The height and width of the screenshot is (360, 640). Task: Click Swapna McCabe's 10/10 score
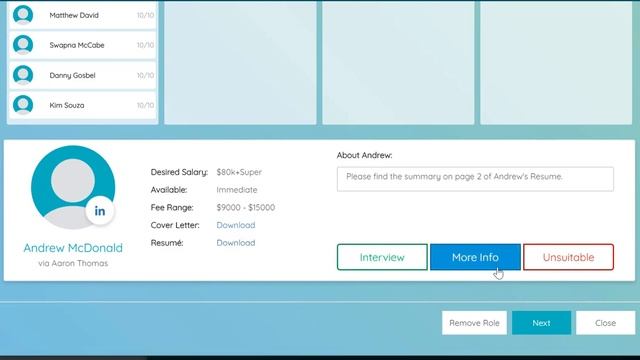[x=145, y=45]
